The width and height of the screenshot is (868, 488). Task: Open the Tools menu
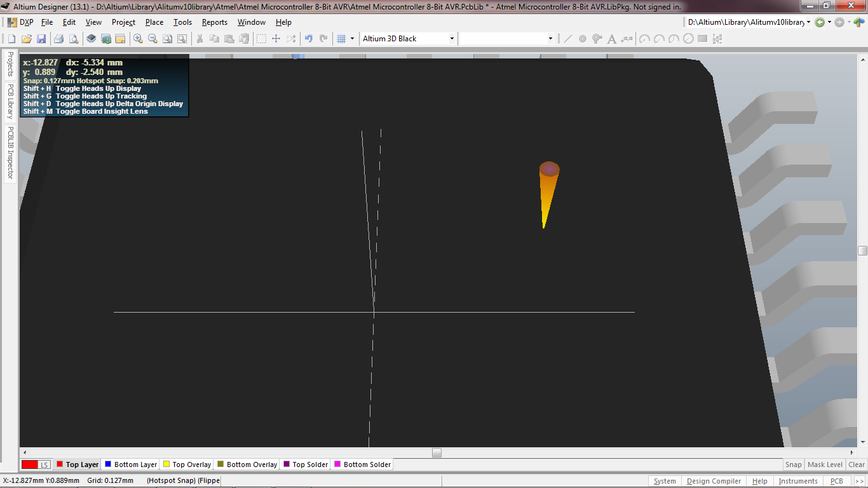[182, 22]
